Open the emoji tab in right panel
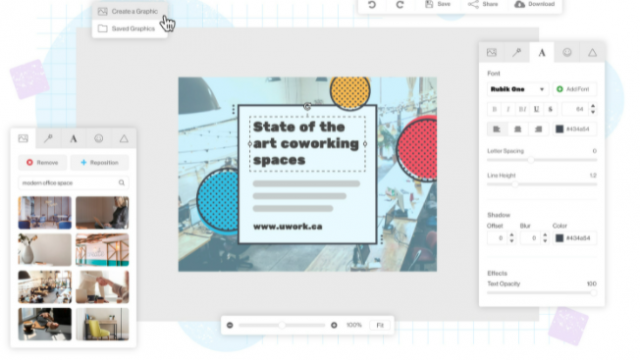 [x=567, y=52]
